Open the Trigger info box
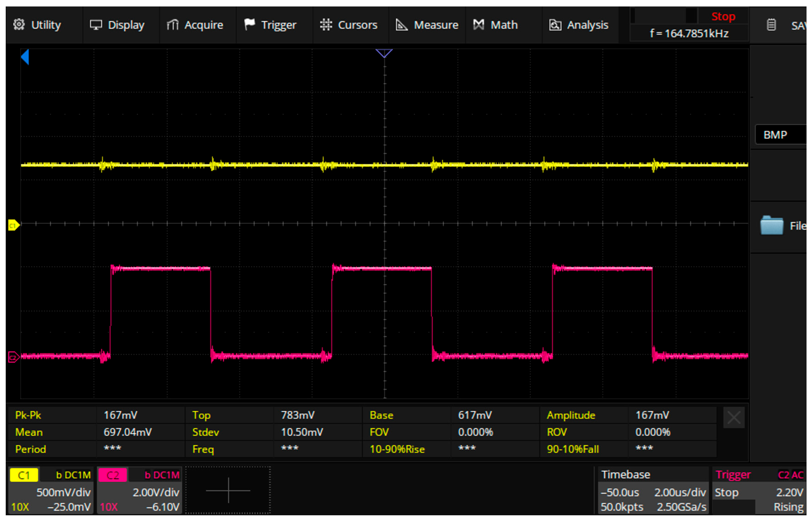The image size is (812, 521). pos(759,490)
